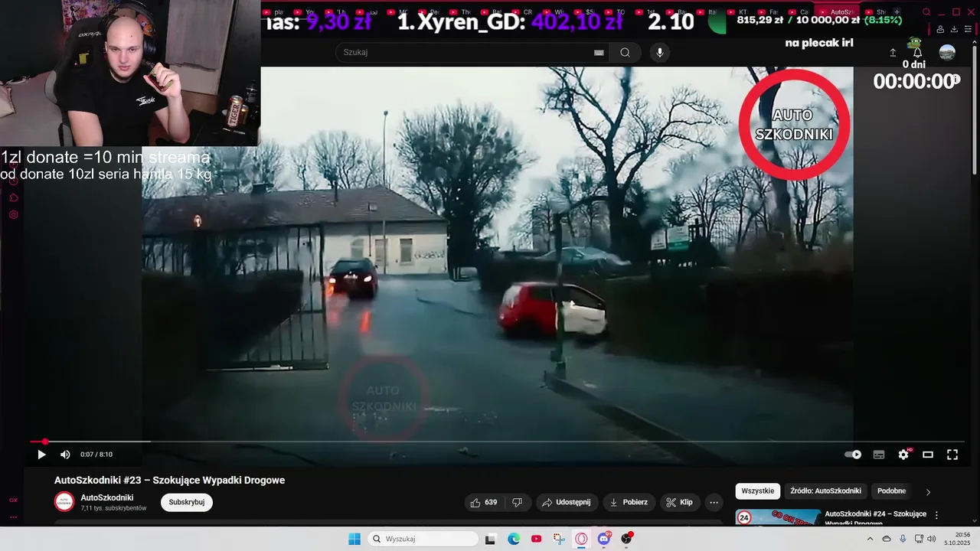Open the red YouTube app in taskbar
The width and height of the screenshot is (980, 551).
click(x=536, y=539)
